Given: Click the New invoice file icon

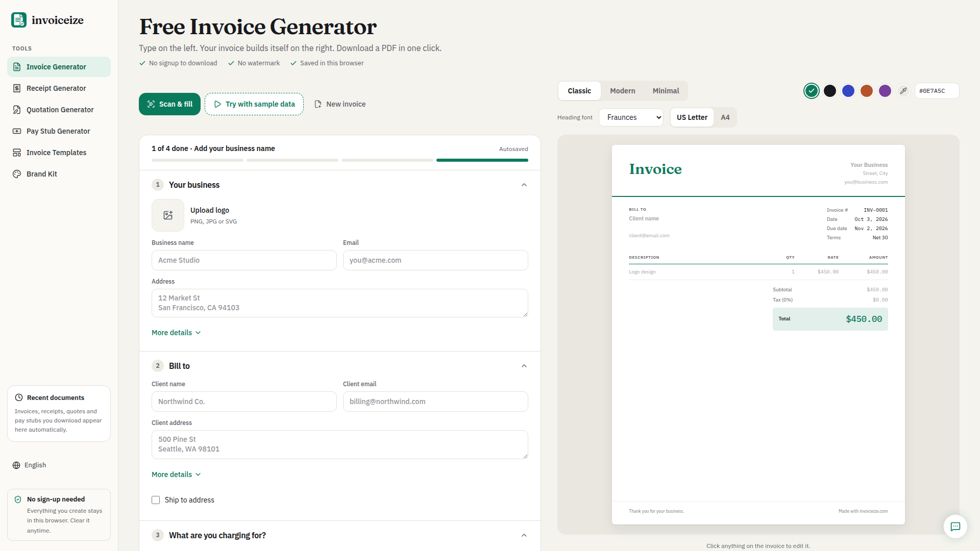Looking at the screenshot, I should pyautogui.click(x=318, y=104).
